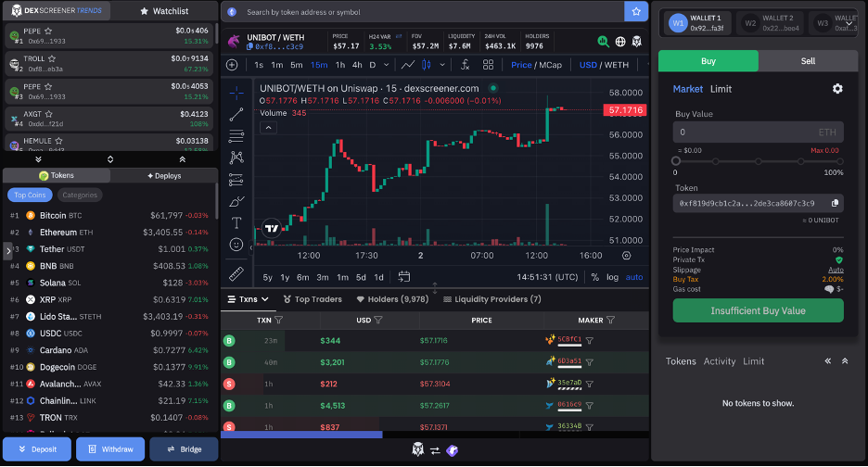The width and height of the screenshot is (868, 467).
Task: Star the HEMULE trending token
Action: (x=58, y=141)
